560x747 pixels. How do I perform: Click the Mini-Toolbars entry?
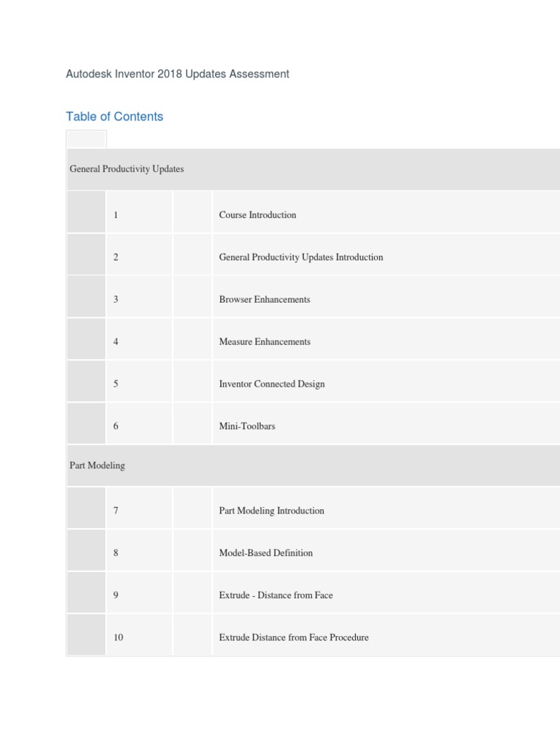tap(246, 427)
